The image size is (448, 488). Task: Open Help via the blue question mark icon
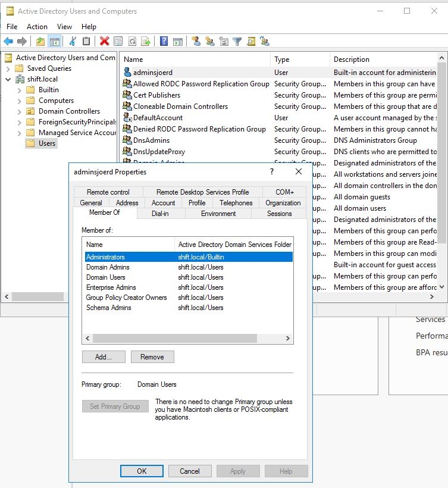pyautogui.click(x=164, y=41)
